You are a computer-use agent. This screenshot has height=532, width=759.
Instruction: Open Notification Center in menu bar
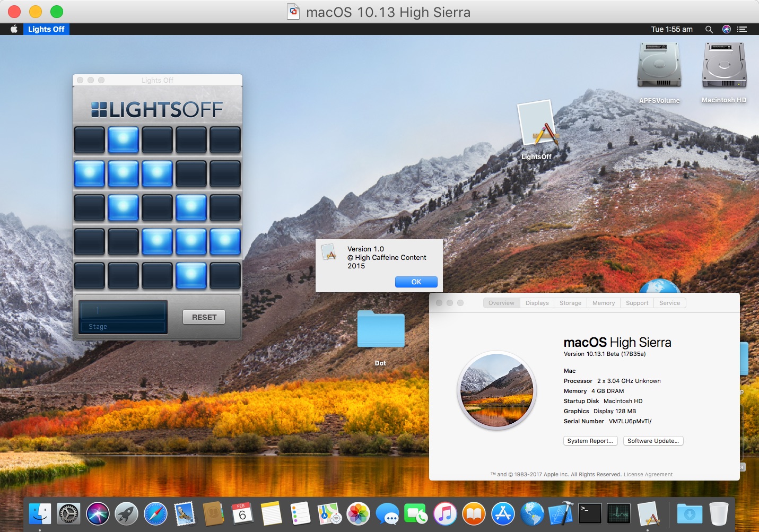742,29
